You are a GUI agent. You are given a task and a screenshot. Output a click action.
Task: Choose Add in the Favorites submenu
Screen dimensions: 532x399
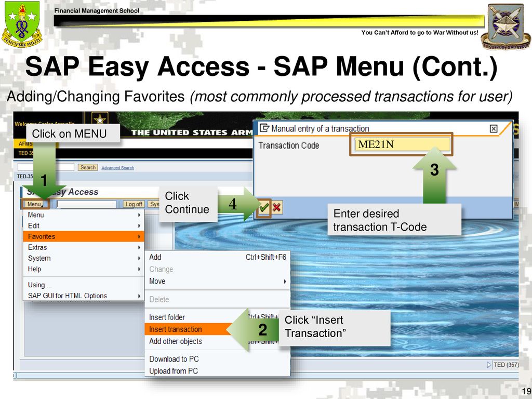218,257
